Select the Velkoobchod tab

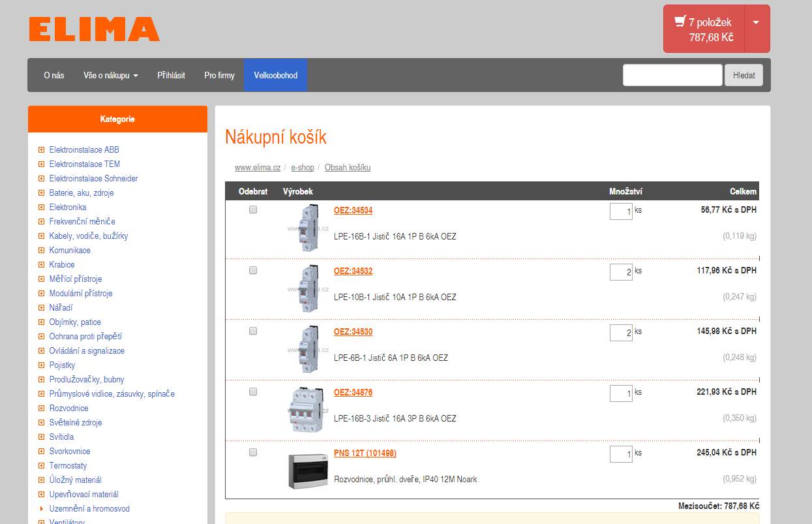coord(276,75)
